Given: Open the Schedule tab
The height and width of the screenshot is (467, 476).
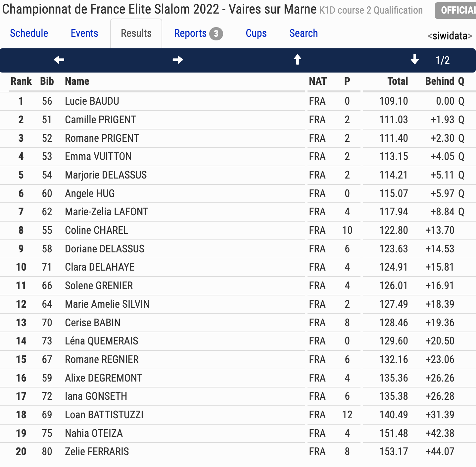Looking at the screenshot, I should [29, 33].
